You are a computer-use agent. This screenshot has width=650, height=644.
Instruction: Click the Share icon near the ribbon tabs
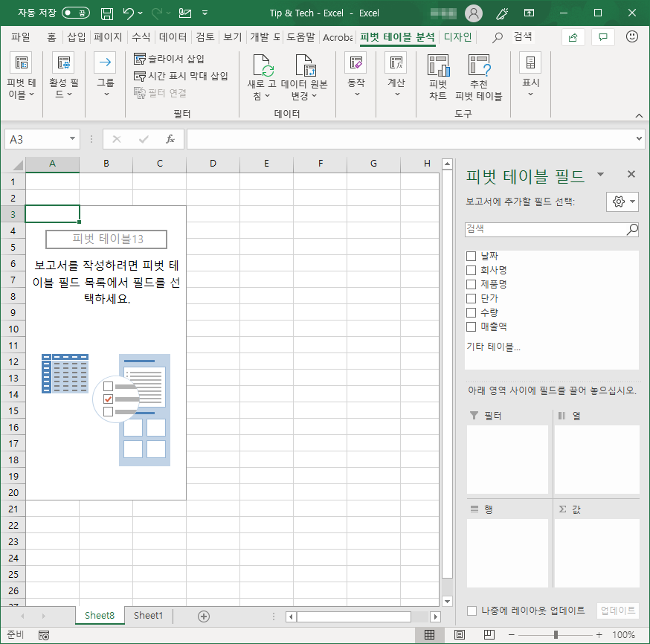[x=573, y=38]
